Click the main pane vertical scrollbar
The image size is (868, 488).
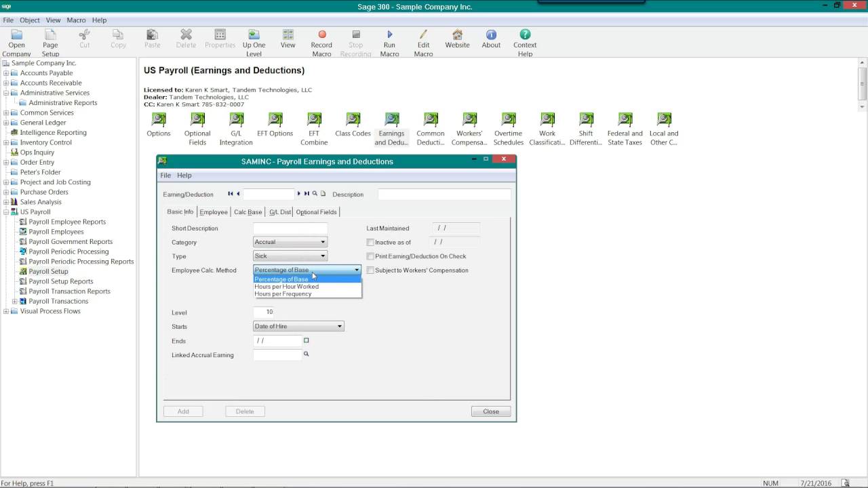pyautogui.click(x=862, y=84)
